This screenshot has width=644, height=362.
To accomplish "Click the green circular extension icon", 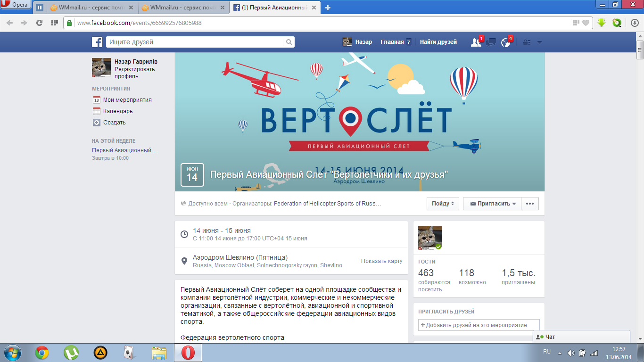I will [617, 23].
